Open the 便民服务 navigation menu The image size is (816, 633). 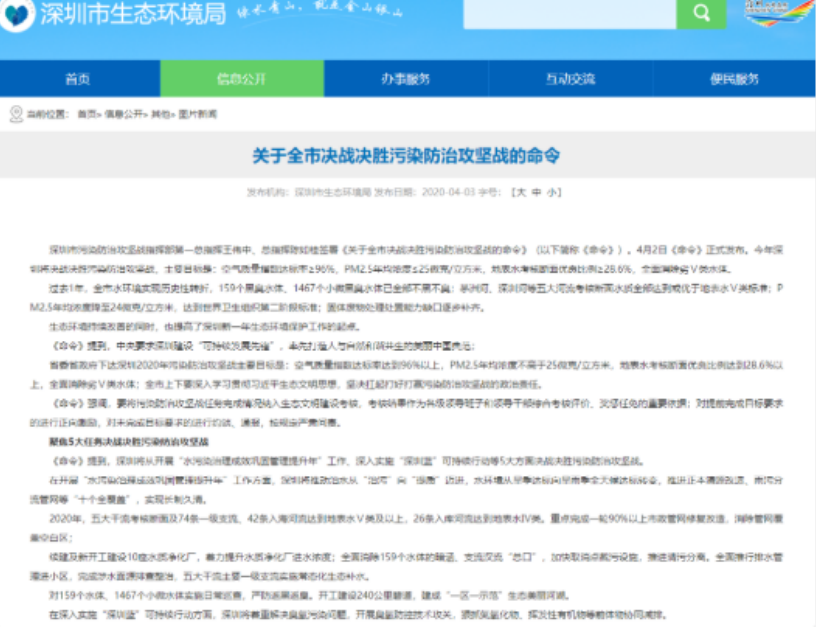(733, 79)
